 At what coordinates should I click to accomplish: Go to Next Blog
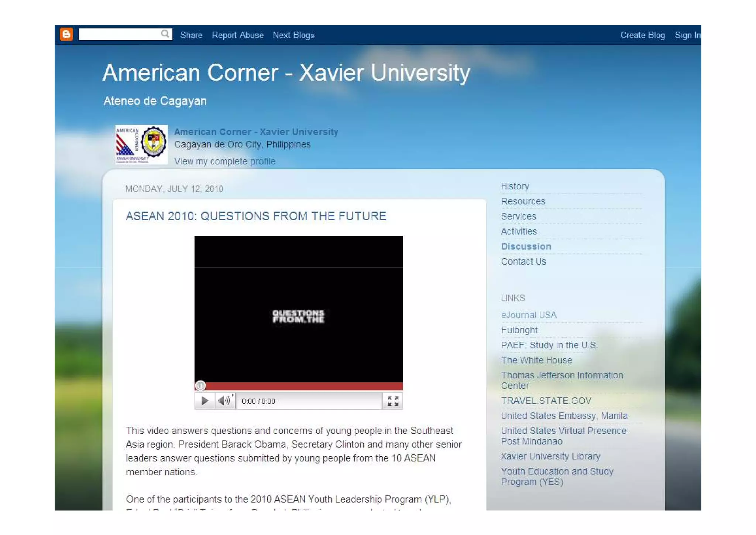pos(293,35)
